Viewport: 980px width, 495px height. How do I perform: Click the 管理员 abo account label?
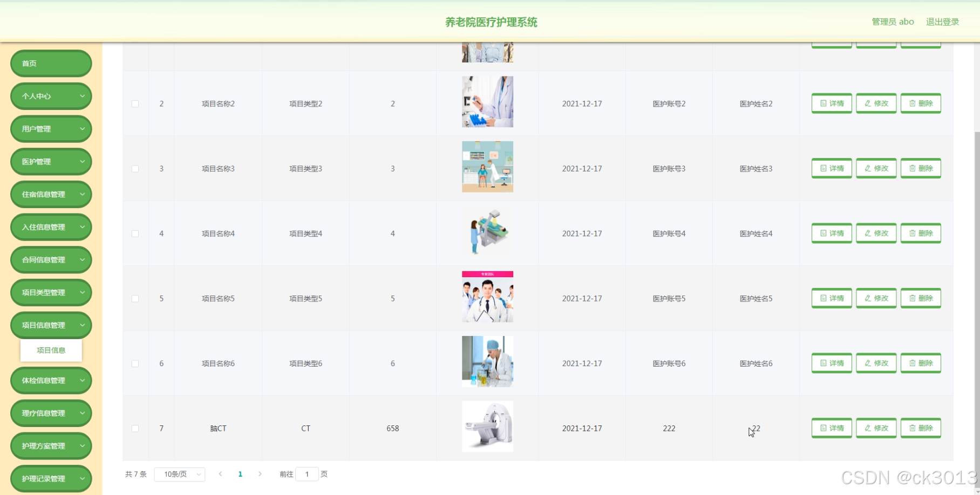893,22
